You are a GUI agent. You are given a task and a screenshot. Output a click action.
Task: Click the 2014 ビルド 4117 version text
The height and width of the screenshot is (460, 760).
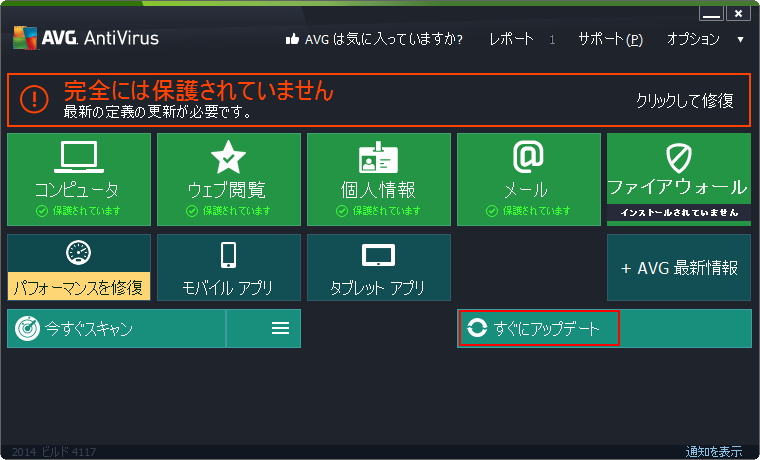54,452
